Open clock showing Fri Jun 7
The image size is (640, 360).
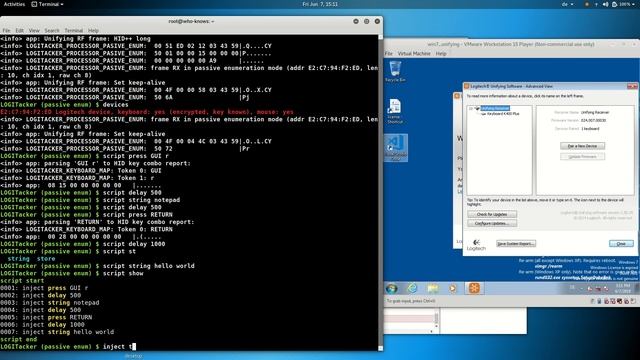pos(320,4)
